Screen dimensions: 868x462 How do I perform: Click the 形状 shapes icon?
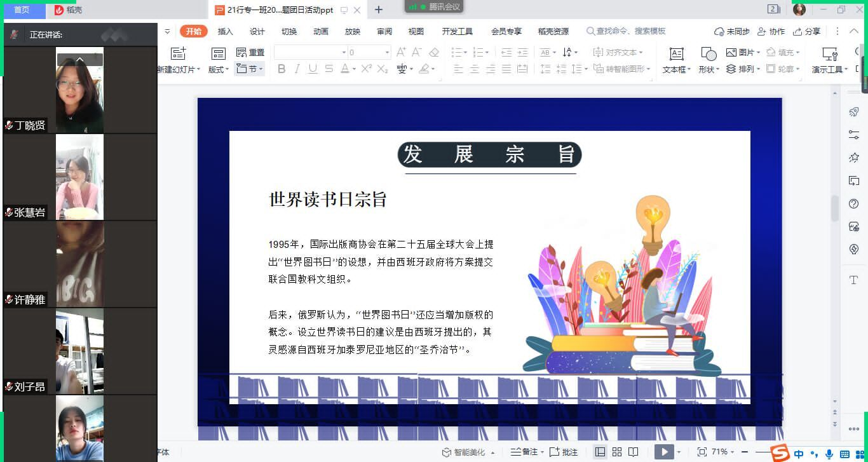708,53
